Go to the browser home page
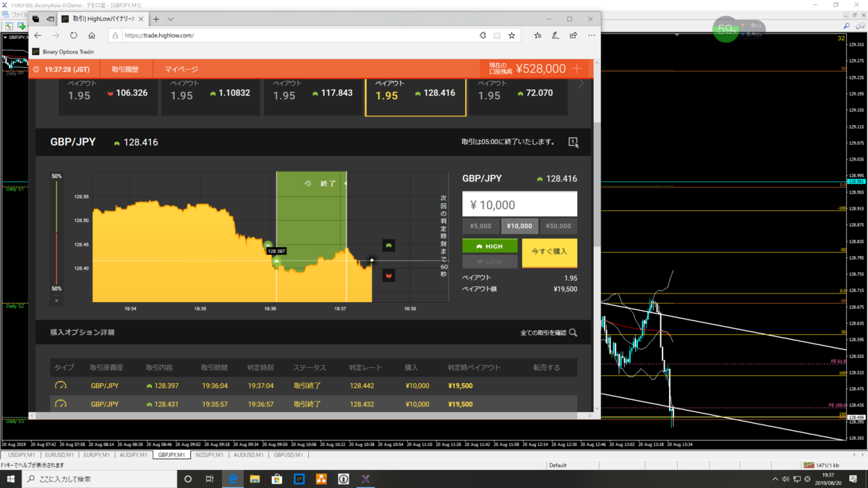The image size is (868, 488). pyautogui.click(x=92, y=35)
